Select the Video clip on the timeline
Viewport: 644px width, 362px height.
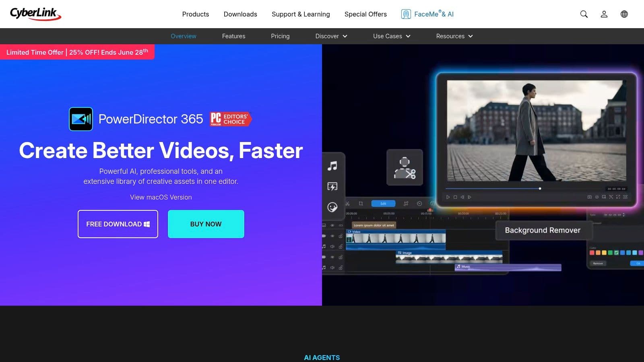(396, 240)
